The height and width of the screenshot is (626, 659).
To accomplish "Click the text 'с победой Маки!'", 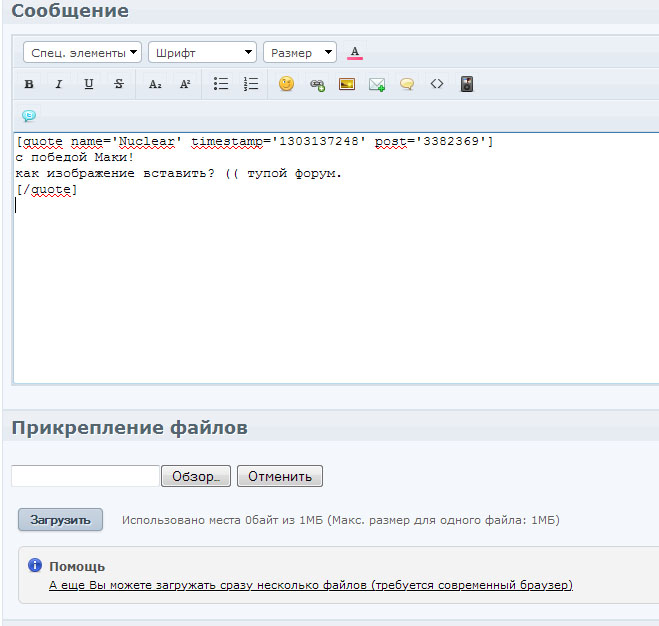I will click(74, 157).
